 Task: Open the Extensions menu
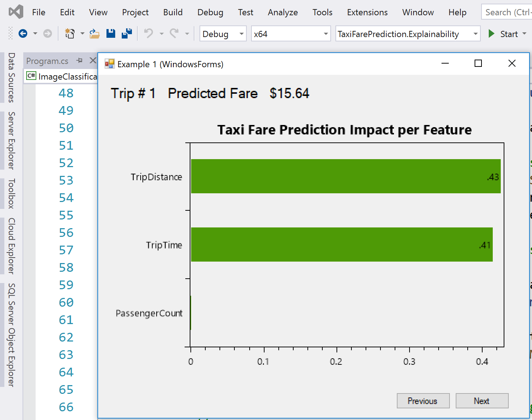pos(367,12)
